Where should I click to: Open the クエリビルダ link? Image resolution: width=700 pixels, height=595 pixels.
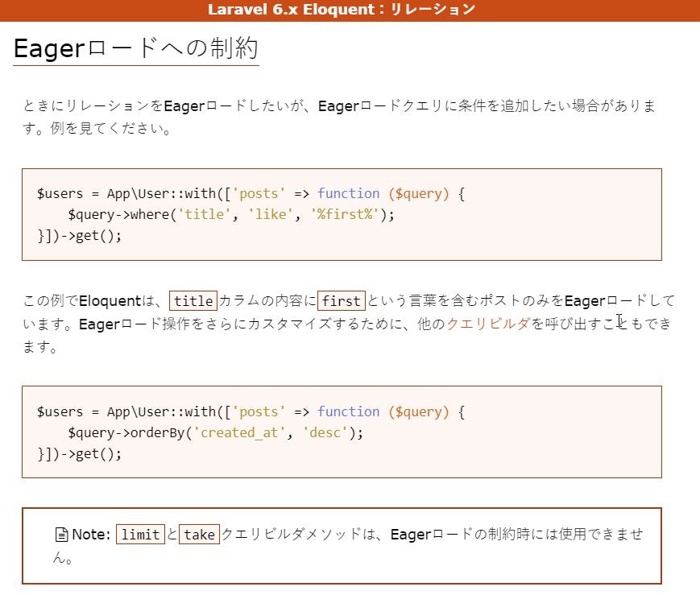click(x=488, y=324)
